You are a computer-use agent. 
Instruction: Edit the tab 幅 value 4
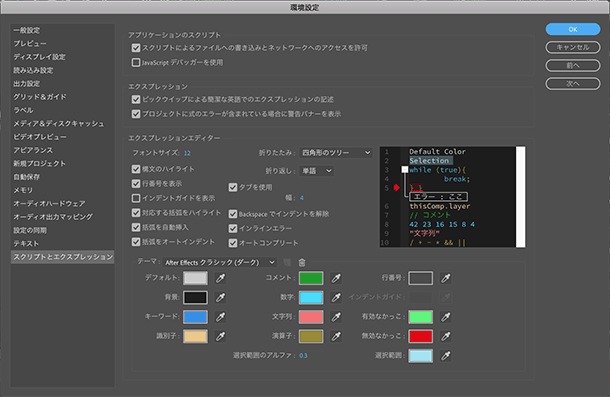(x=301, y=198)
